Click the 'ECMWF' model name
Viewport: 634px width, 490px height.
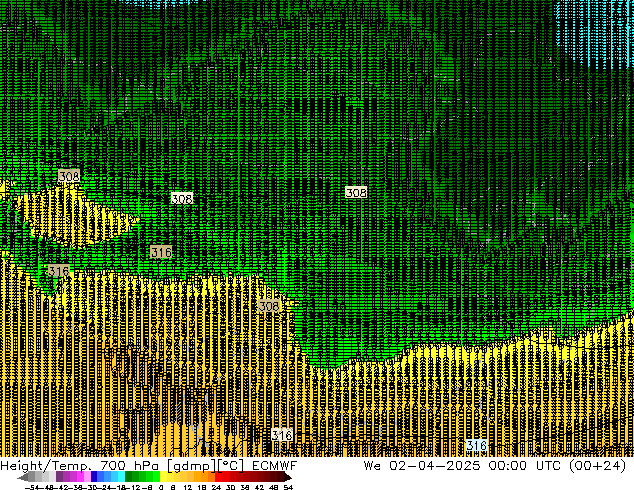click(x=275, y=465)
